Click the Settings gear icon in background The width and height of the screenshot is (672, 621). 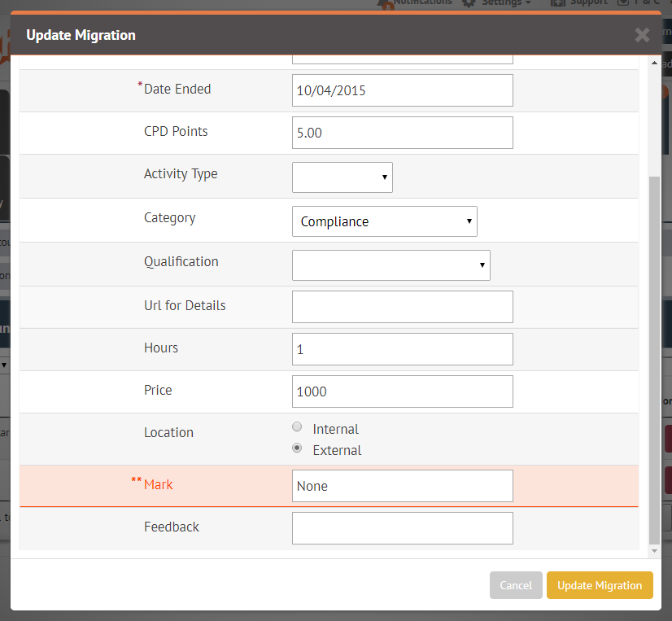coord(469,3)
